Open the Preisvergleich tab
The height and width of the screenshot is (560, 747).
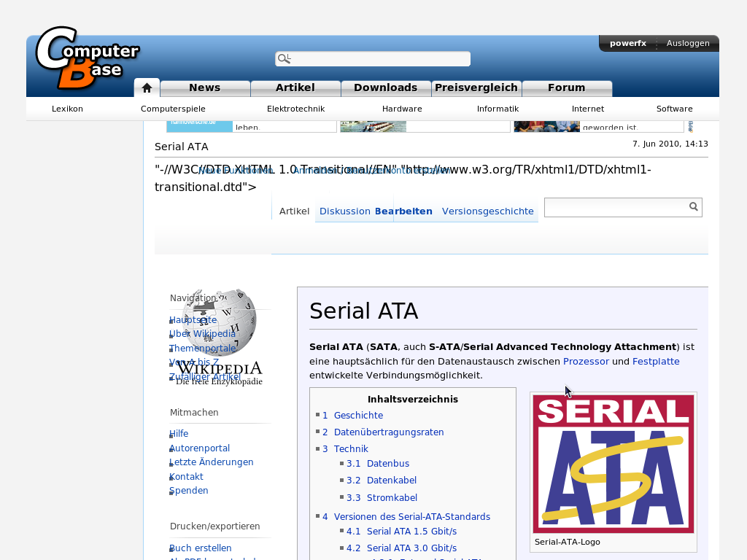(x=476, y=88)
